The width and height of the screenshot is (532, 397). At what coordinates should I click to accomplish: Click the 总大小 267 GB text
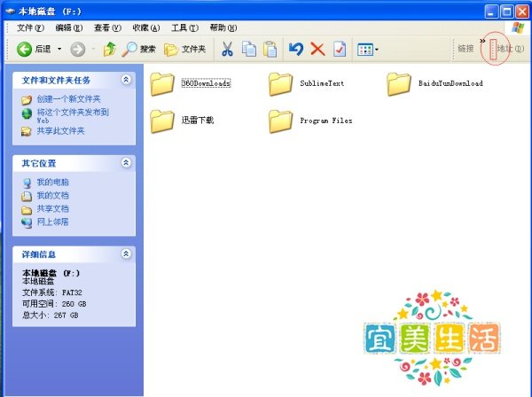51,315
